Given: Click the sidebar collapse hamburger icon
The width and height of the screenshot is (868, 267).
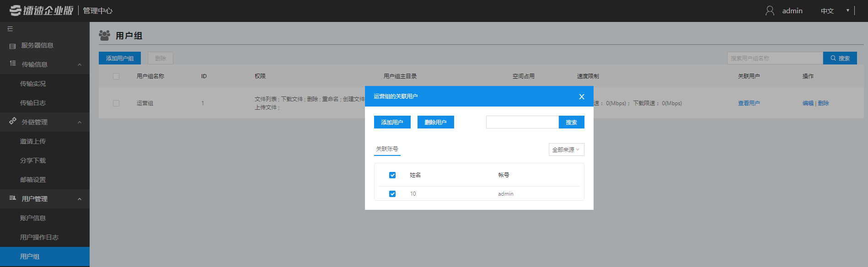Looking at the screenshot, I should tap(10, 29).
